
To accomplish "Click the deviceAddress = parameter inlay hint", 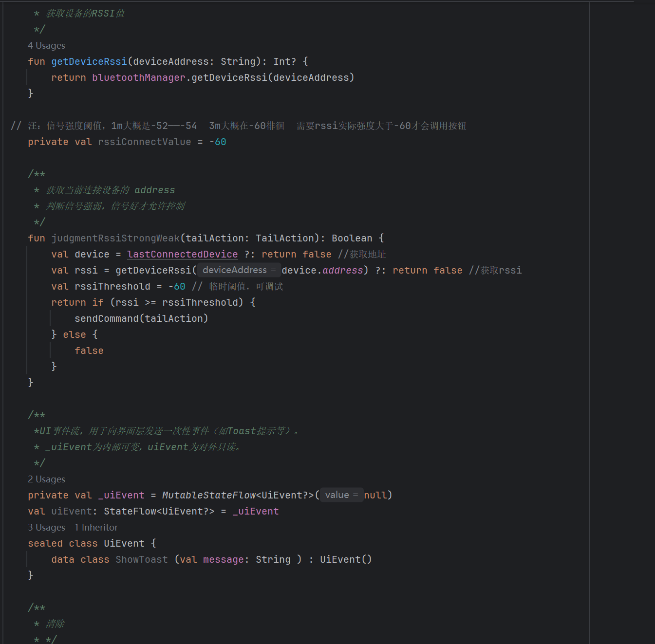I will [239, 270].
